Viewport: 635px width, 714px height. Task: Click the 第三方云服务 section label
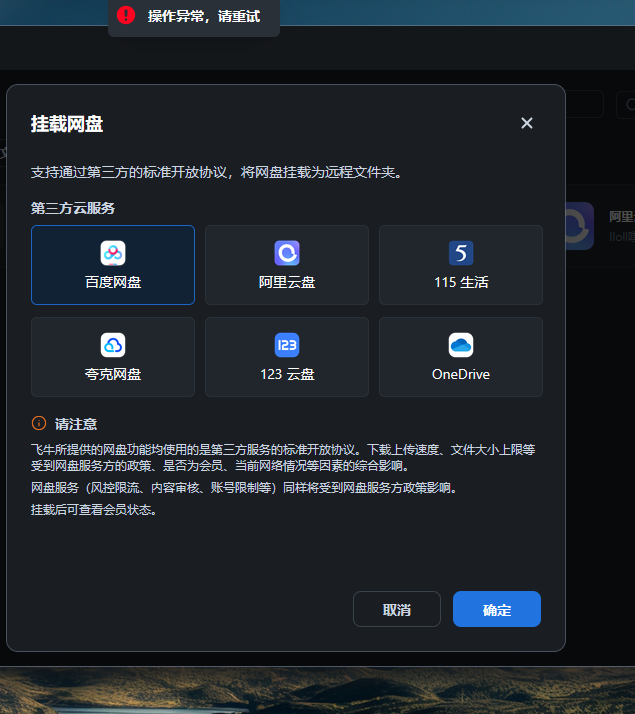73,209
